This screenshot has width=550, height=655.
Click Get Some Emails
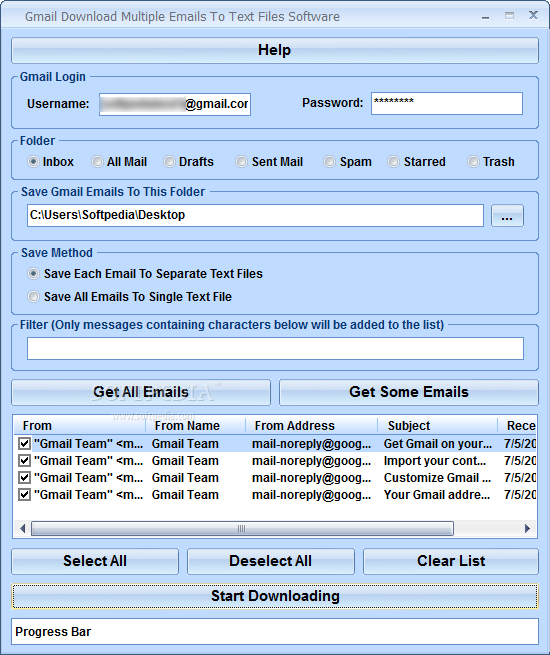[409, 392]
